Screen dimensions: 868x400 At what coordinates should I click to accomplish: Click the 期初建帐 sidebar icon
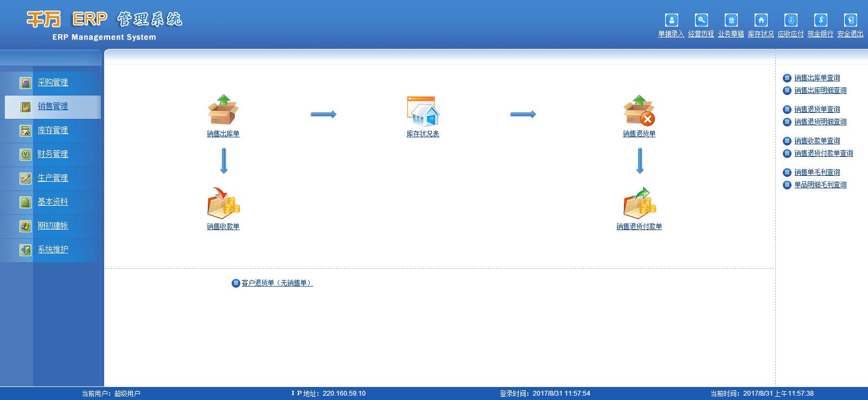pos(25,226)
